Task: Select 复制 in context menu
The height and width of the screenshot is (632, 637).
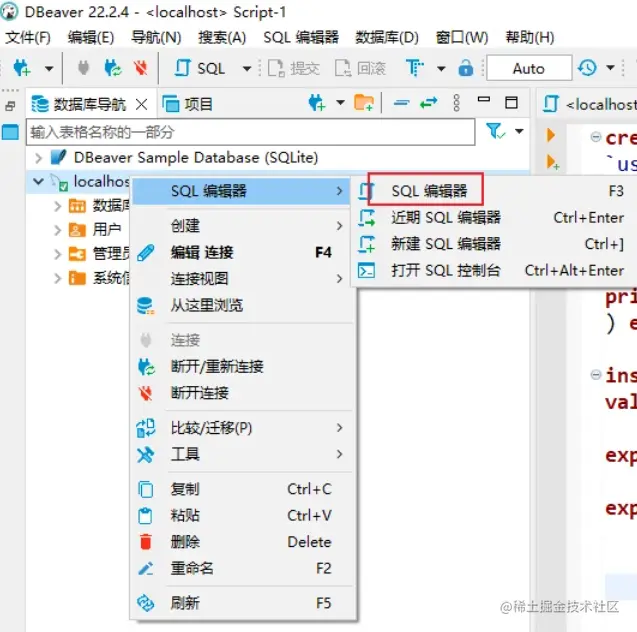Action: (x=243, y=489)
